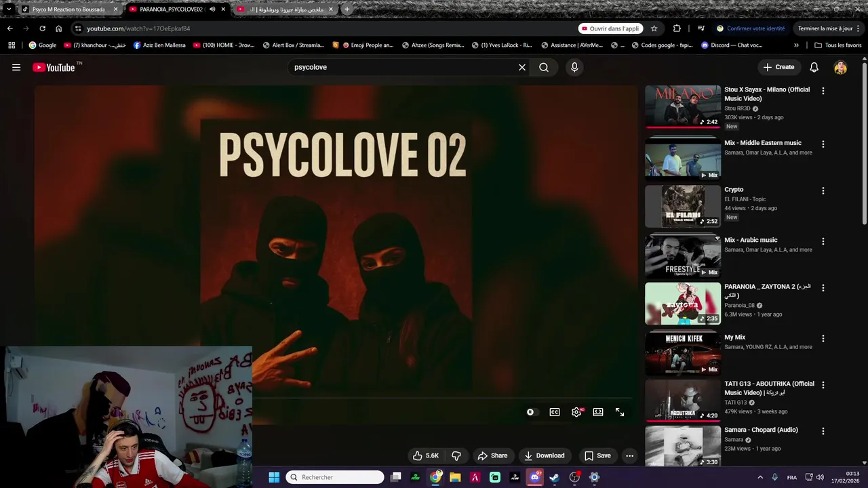Open options for Samara - Chopard (Audio)

pyautogui.click(x=823, y=431)
